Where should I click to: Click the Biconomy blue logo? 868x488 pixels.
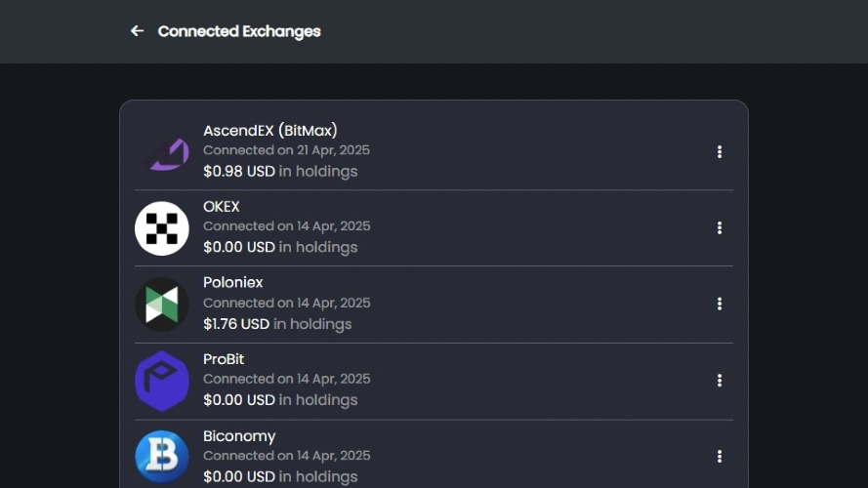coord(162,457)
